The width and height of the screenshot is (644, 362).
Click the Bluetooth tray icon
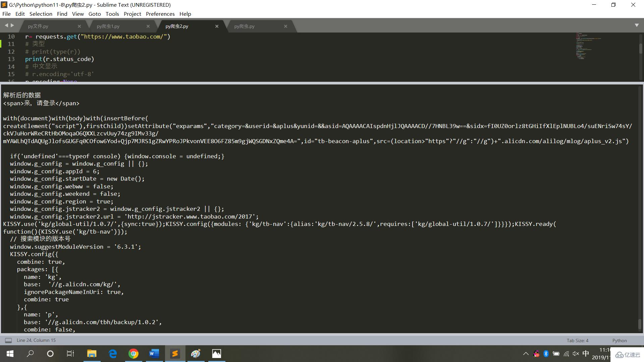pyautogui.click(x=546, y=354)
